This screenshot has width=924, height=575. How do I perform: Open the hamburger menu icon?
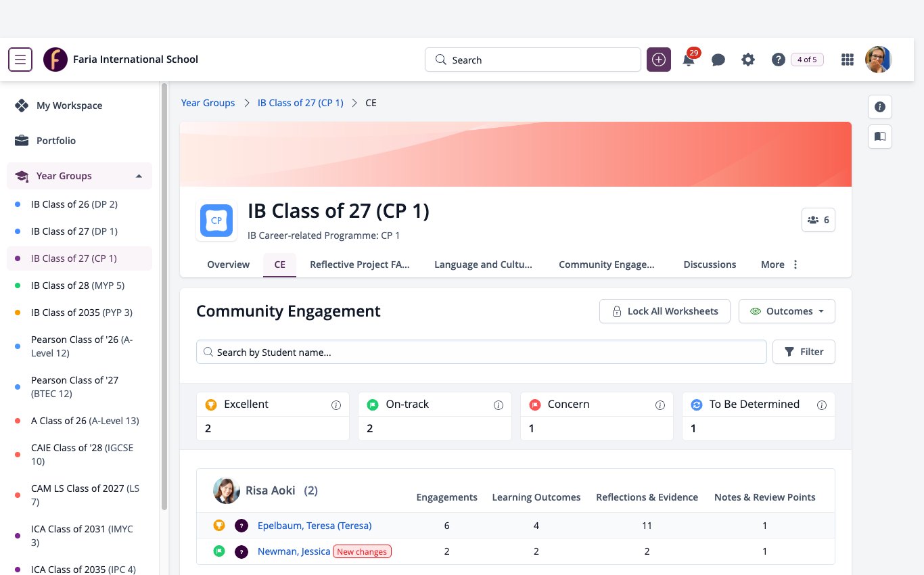(x=20, y=60)
